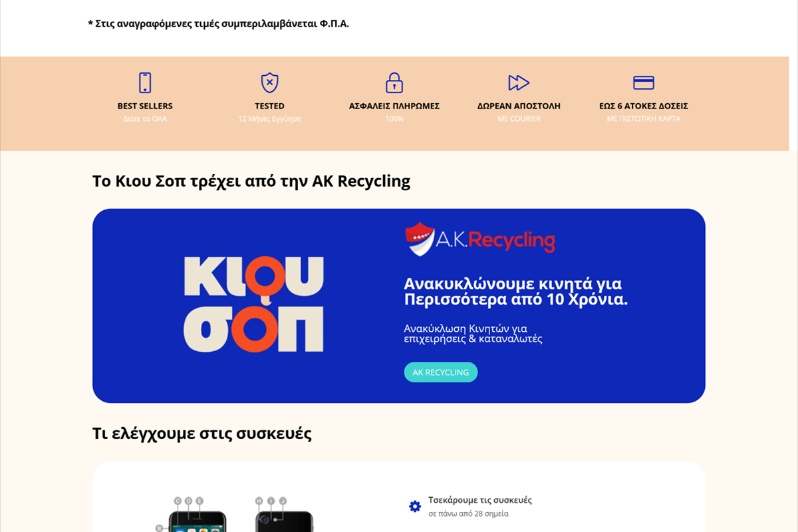This screenshot has height=532, width=798.
Task: Click the credit card installments icon
Action: tap(644, 82)
